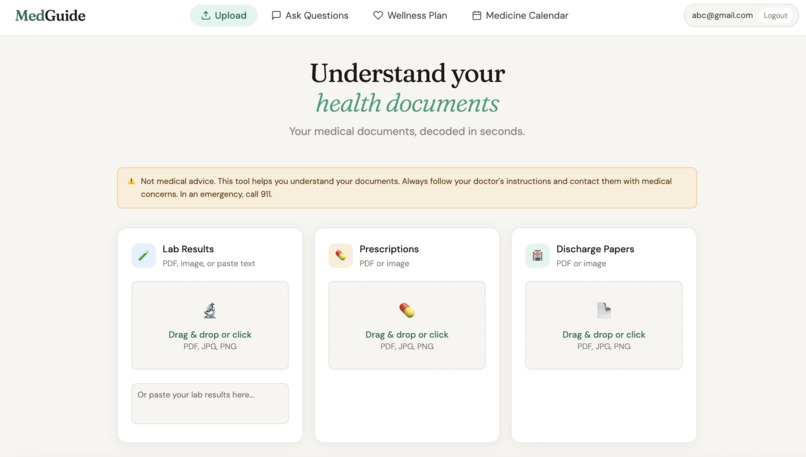Go to Medicine Calendar tab
This screenshot has height=457, width=806.
tap(520, 15)
